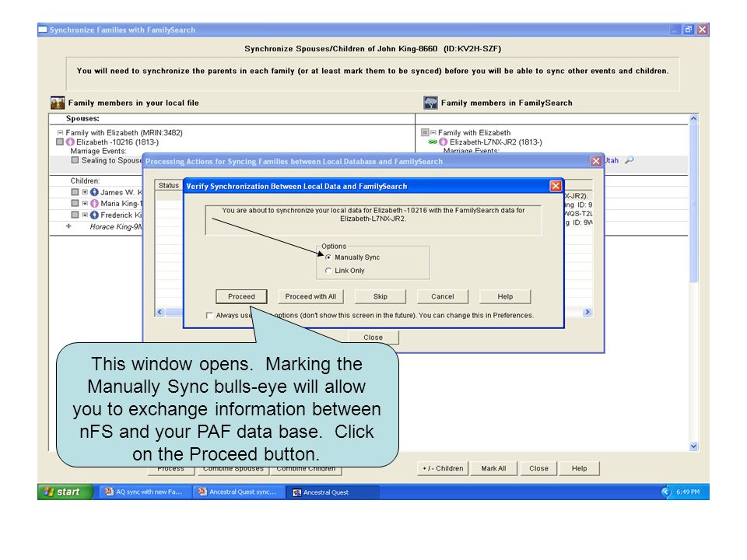Check the Elizabeth -10216 local checkbox
The width and height of the screenshot is (747, 560).
60,142
